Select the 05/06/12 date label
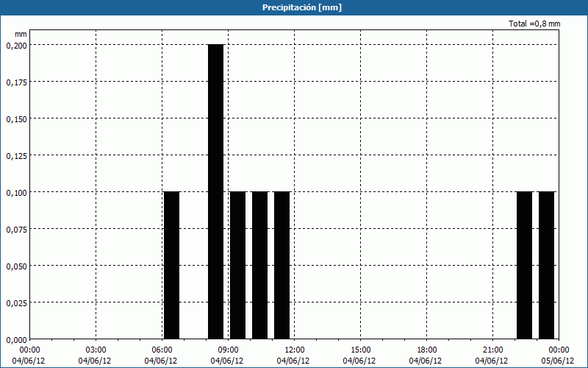Viewport: 588px width, 368px height. tap(558, 361)
